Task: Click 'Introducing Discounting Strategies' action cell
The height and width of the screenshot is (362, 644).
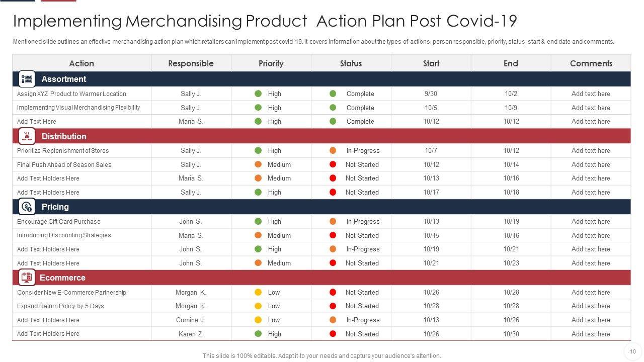Action: pos(64,235)
